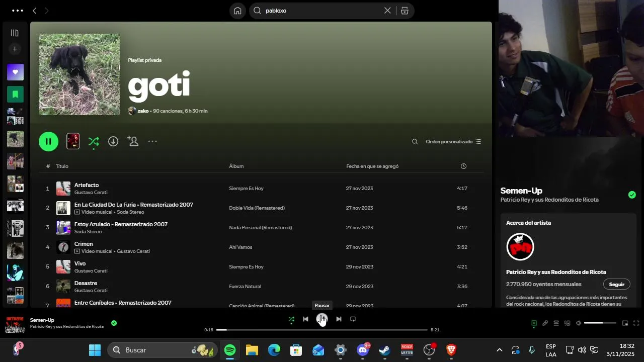The height and width of the screenshot is (362, 644).
Task: Open Steam from the taskbar
Action: pos(385,350)
